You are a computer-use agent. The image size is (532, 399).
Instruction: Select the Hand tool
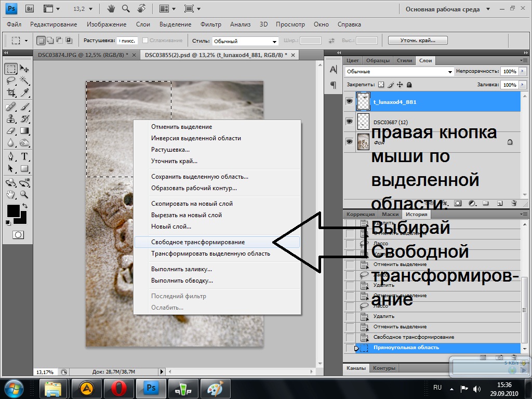pos(11,195)
